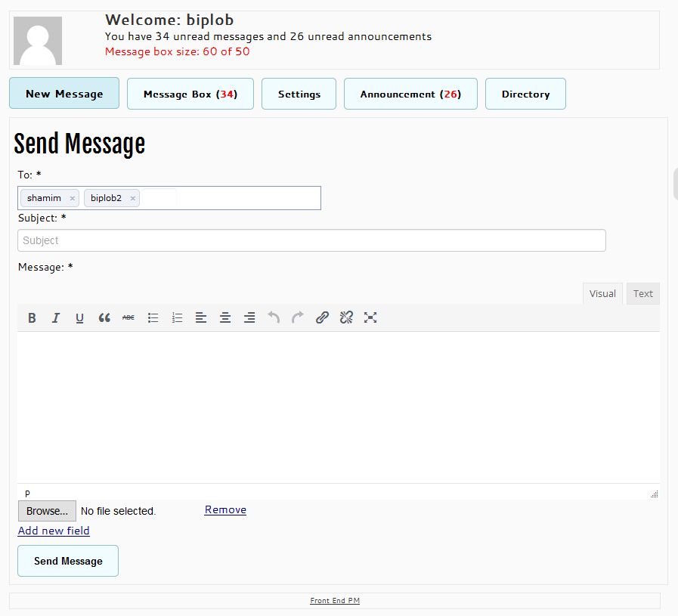Enter fullscreen editor mode

[370, 318]
